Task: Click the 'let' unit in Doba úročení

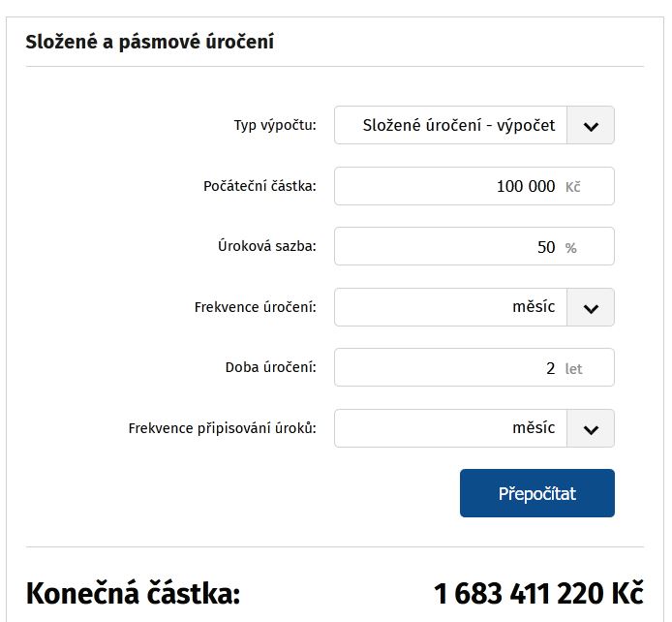Action: [x=574, y=369]
